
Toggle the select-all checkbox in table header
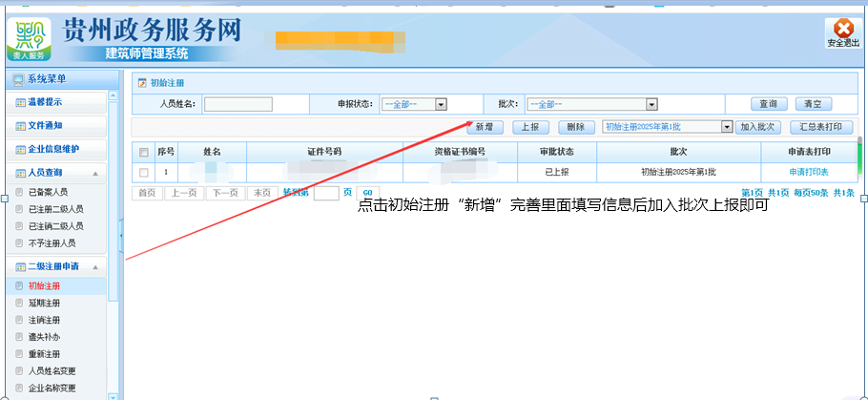pos(144,152)
